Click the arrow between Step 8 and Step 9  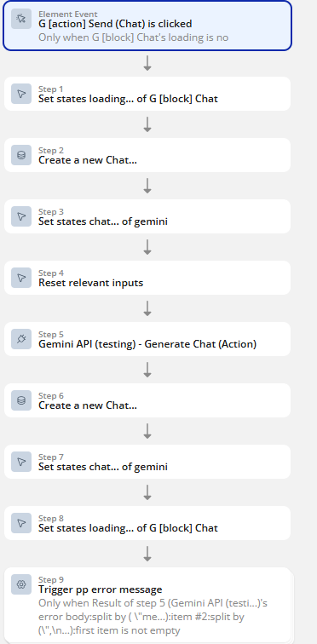coord(147,554)
